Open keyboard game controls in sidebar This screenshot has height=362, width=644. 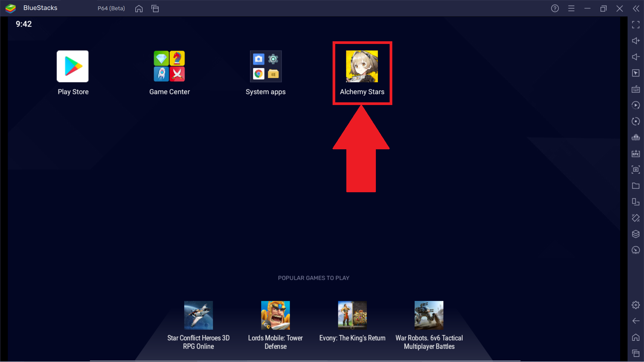[636, 89]
